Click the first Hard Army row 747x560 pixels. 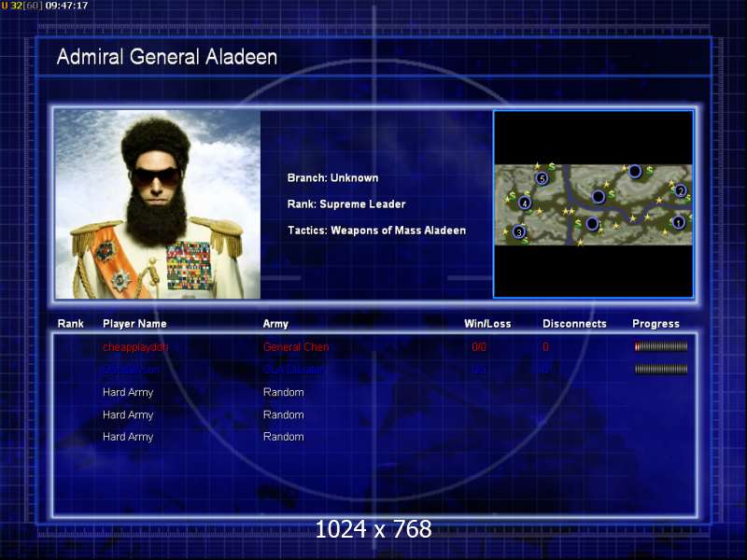tap(374, 392)
